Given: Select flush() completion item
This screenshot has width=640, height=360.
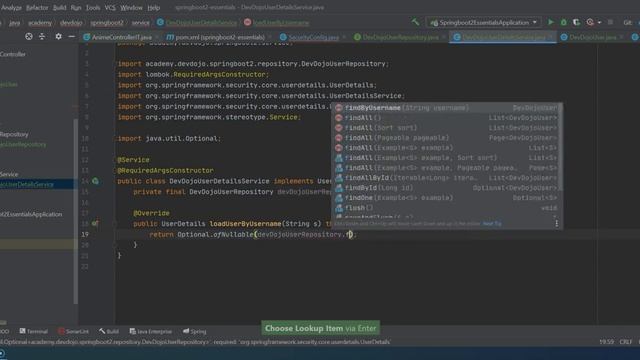Looking at the screenshot, I should [x=446, y=208].
